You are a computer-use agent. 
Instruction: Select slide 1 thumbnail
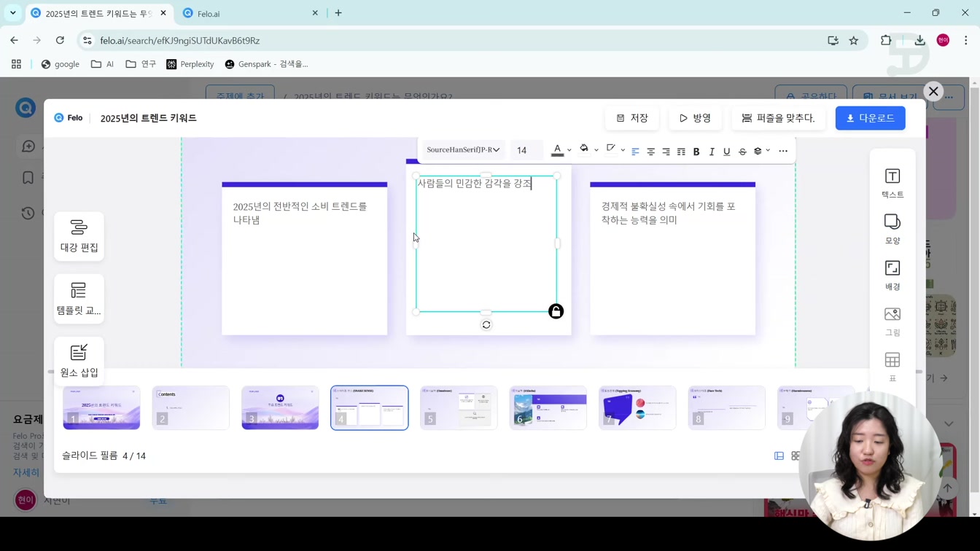[x=101, y=407]
